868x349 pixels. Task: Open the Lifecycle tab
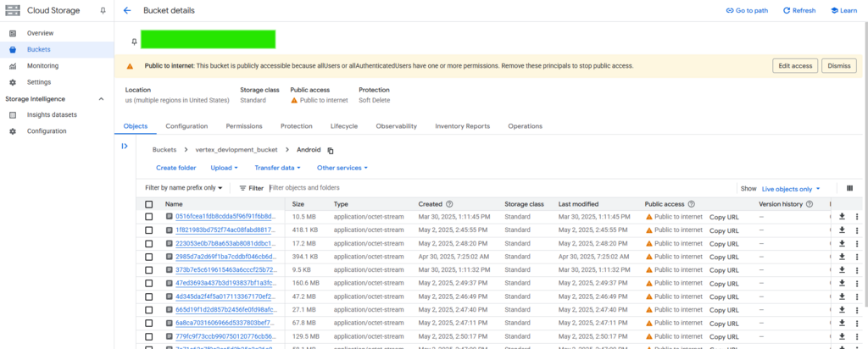tap(343, 126)
